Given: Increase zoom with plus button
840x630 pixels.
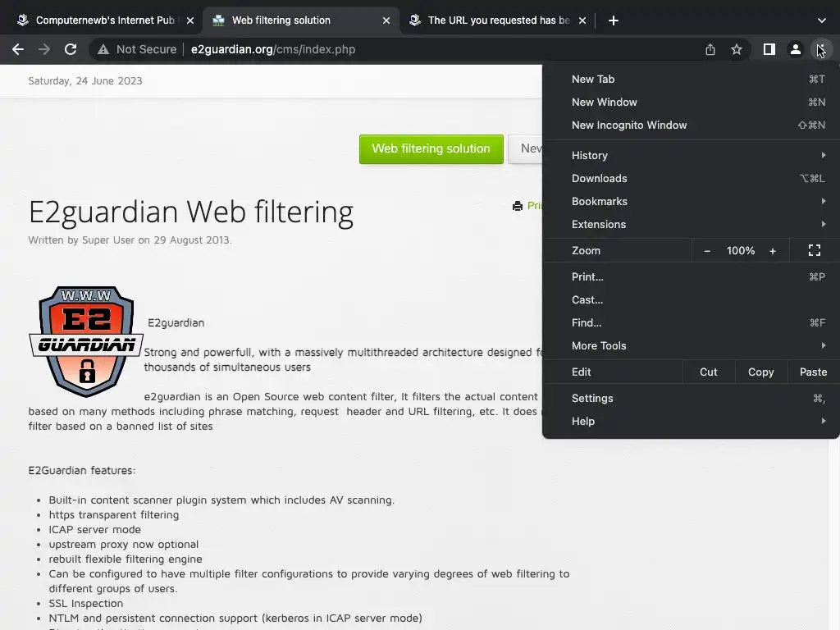Looking at the screenshot, I should (773, 251).
